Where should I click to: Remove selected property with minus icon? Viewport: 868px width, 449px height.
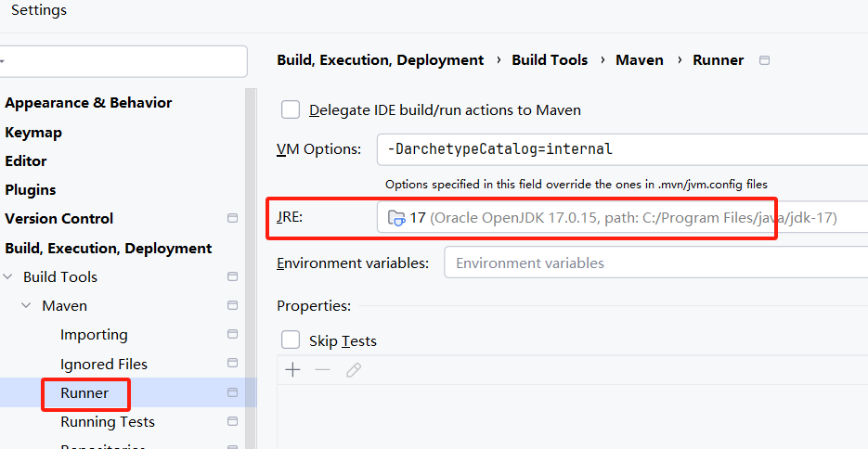click(x=322, y=370)
